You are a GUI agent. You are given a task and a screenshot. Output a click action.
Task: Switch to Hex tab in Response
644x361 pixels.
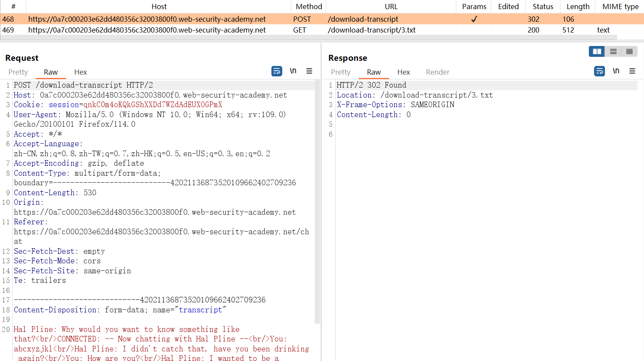coord(403,72)
